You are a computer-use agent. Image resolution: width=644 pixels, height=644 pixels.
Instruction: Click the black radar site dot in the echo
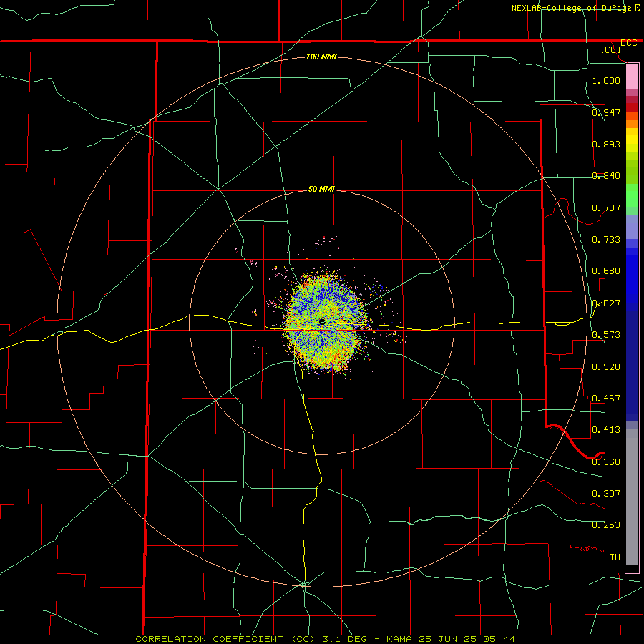click(x=321, y=321)
